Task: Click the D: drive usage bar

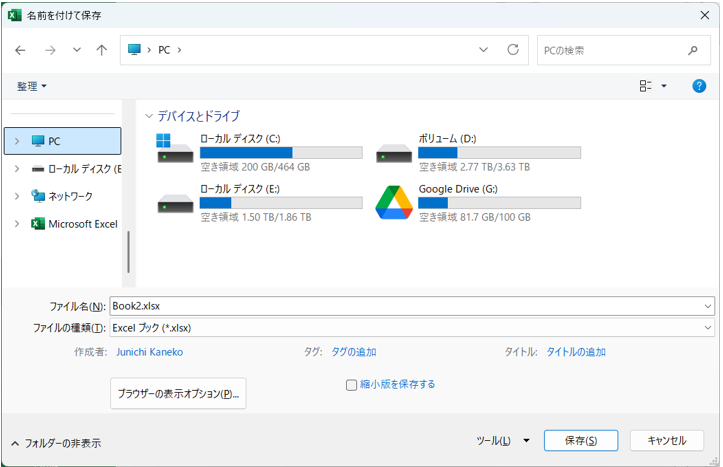Action: pyautogui.click(x=499, y=153)
